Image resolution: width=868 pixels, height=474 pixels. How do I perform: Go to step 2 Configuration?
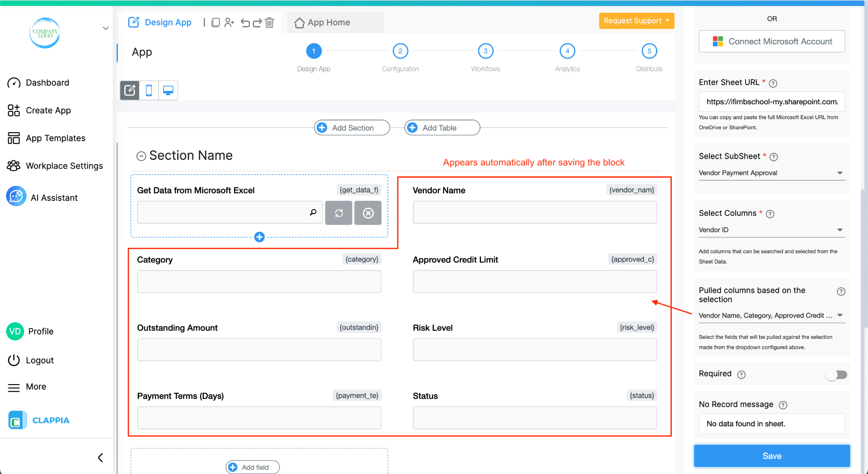400,51
